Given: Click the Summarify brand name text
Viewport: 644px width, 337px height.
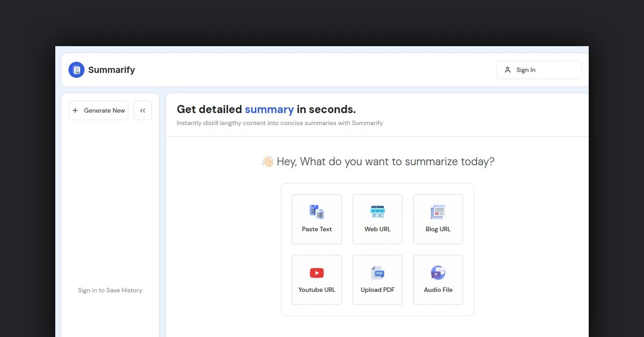Looking at the screenshot, I should [x=112, y=70].
